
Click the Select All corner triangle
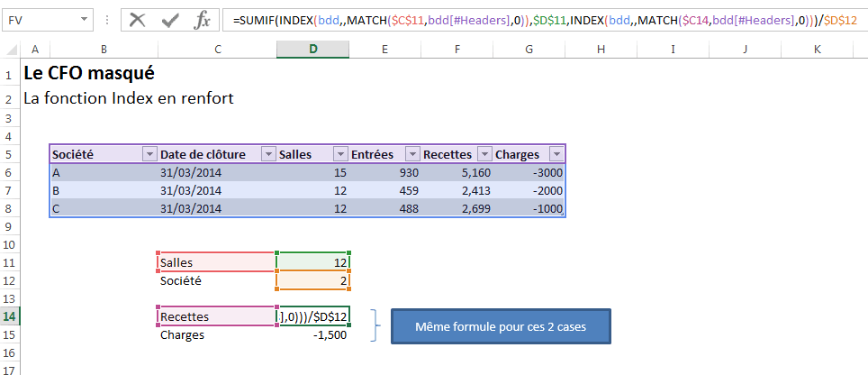click(x=11, y=49)
